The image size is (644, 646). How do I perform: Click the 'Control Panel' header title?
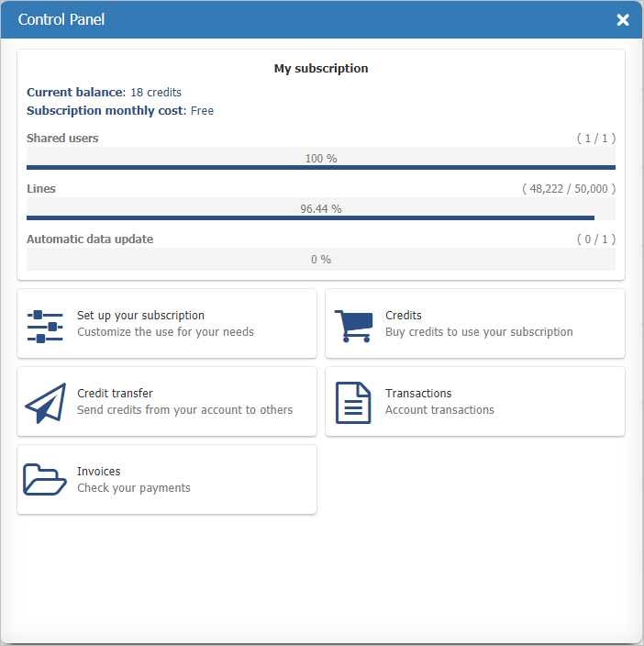click(61, 19)
